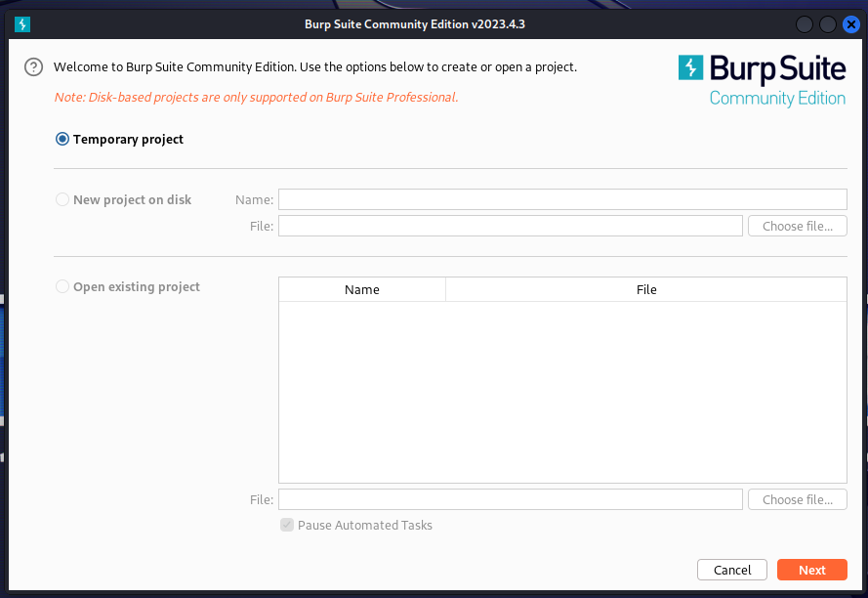Click the orange disk-based projects note text
Screen dimensions: 868x598
pos(257,98)
